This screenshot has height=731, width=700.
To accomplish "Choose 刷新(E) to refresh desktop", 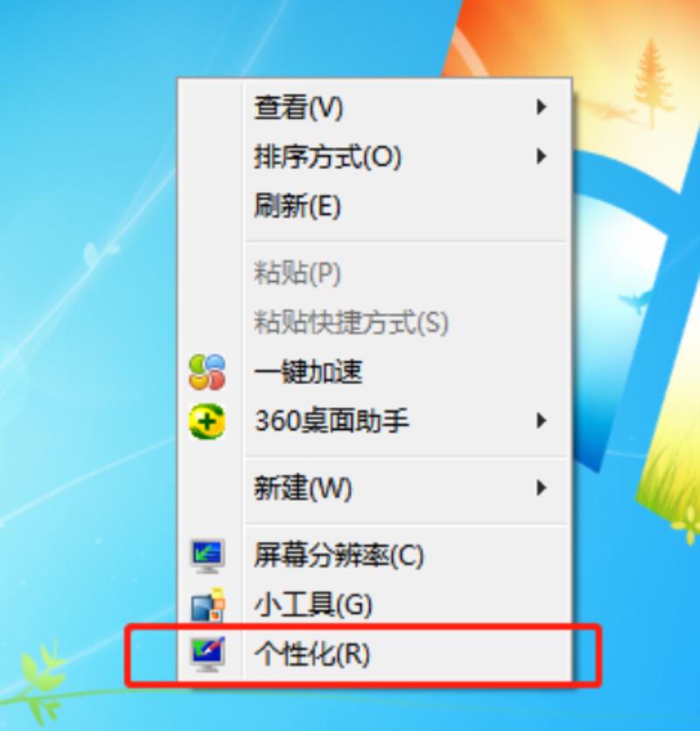I will pyautogui.click(x=374, y=206).
